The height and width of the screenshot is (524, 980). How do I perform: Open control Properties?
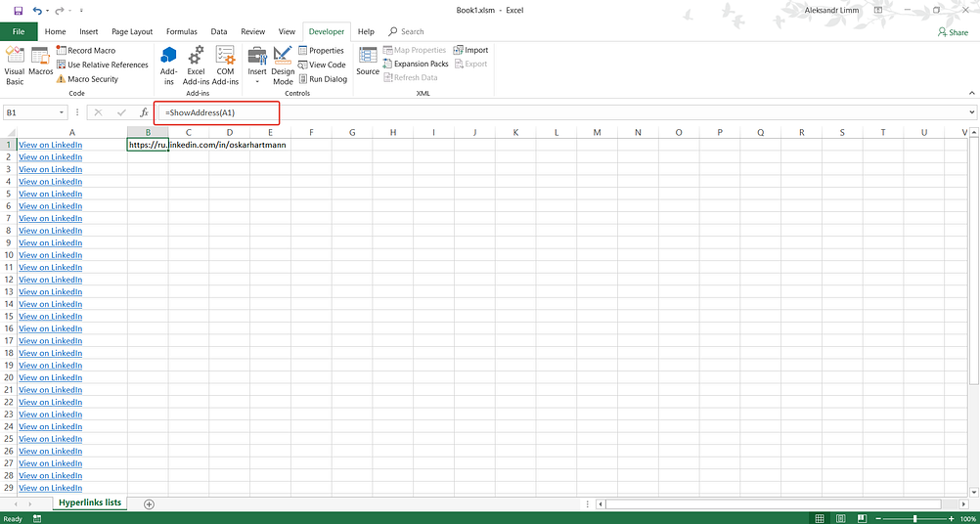click(x=321, y=51)
